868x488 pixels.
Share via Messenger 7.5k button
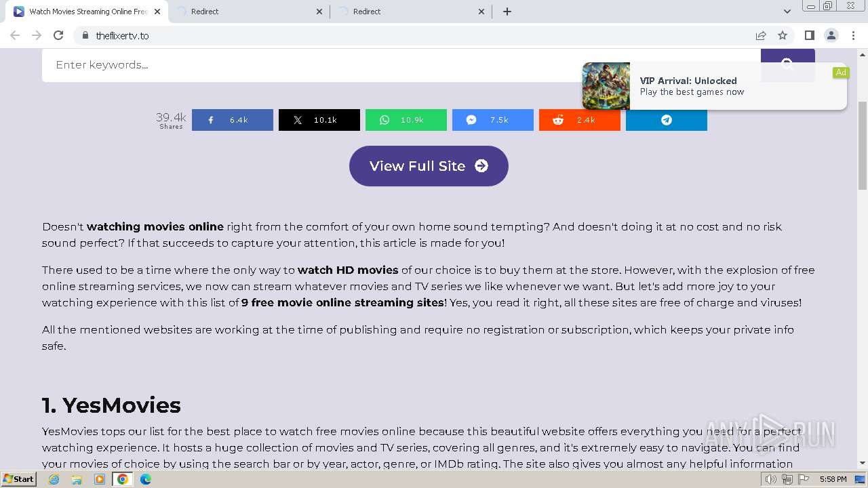(493, 120)
